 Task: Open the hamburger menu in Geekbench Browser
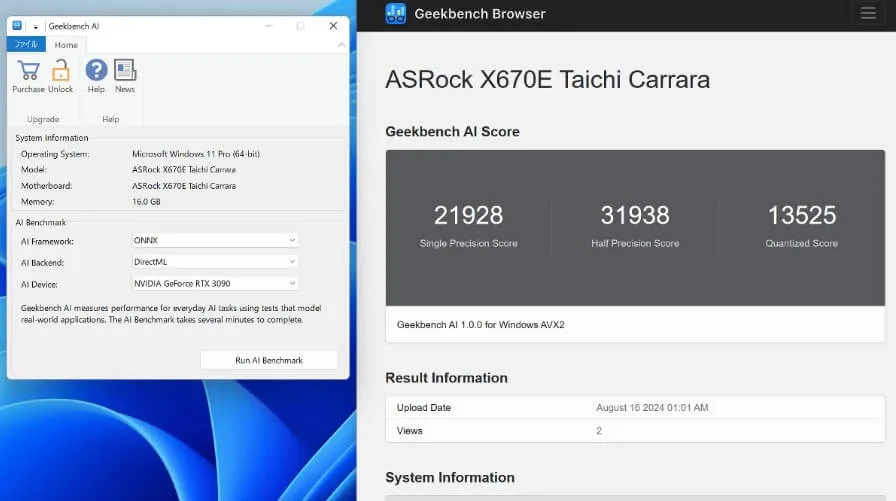coord(868,13)
